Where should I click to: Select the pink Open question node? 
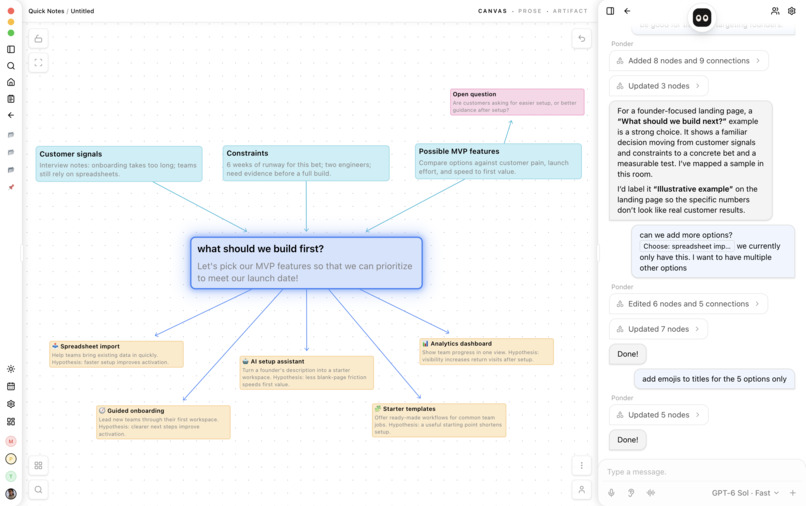click(517, 102)
